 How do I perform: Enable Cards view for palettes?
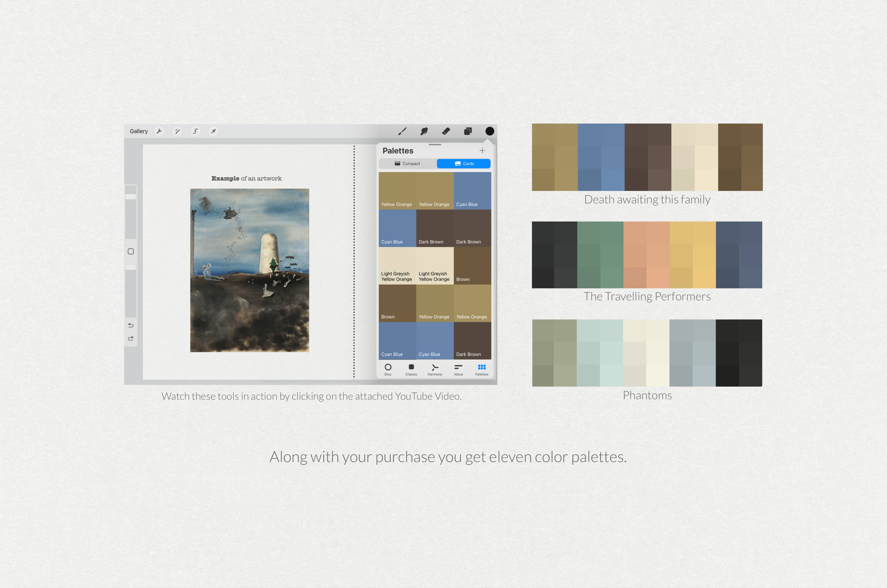coord(463,163)
